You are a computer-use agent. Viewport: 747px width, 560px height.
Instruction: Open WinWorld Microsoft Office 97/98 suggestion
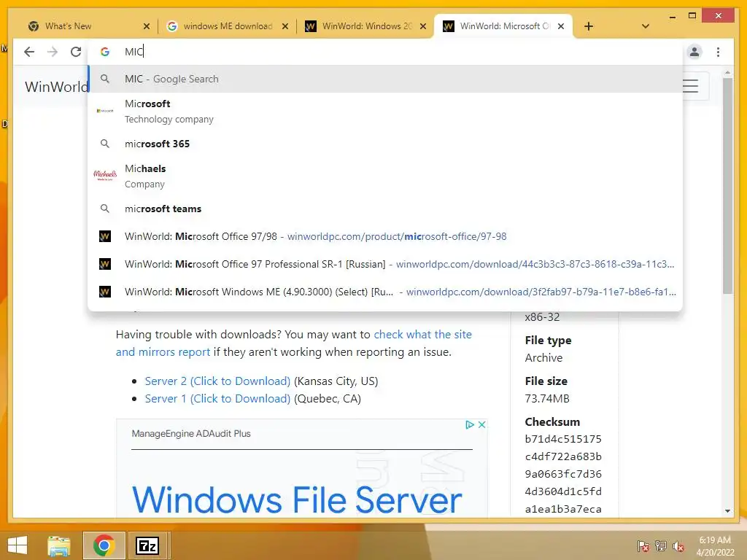[x=385, y=236]
